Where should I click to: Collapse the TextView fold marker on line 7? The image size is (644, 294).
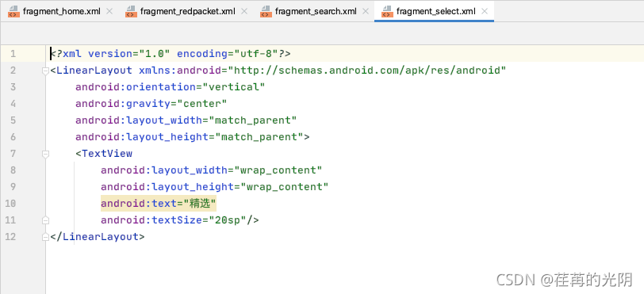45,154
